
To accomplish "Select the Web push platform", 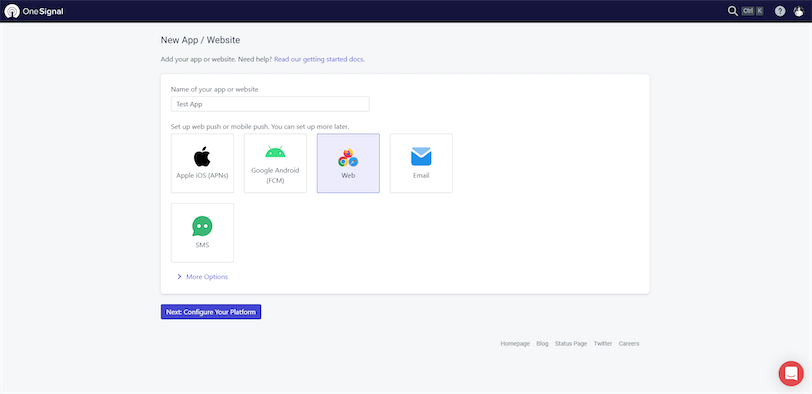I will coord(348,163).
